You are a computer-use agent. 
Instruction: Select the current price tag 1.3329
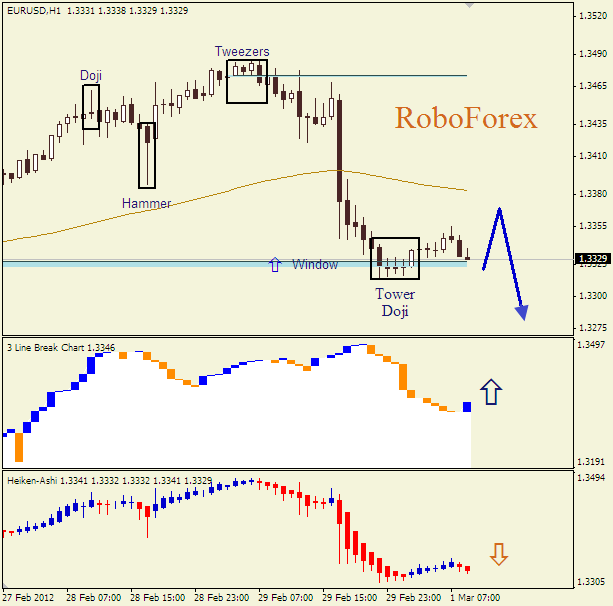pyautogui.click(x=592, y=259)
